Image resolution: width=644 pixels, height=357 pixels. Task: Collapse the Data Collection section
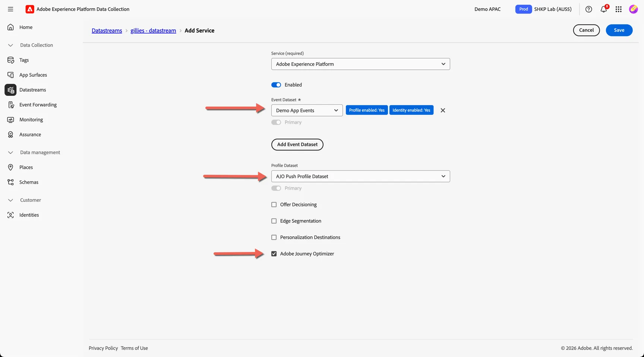click(x=10, y=45)
